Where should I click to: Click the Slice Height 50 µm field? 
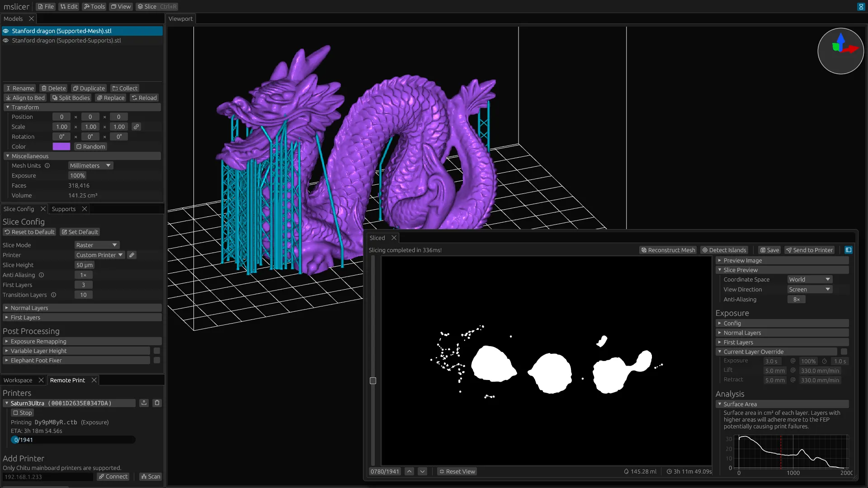click(x=85, y=265)
